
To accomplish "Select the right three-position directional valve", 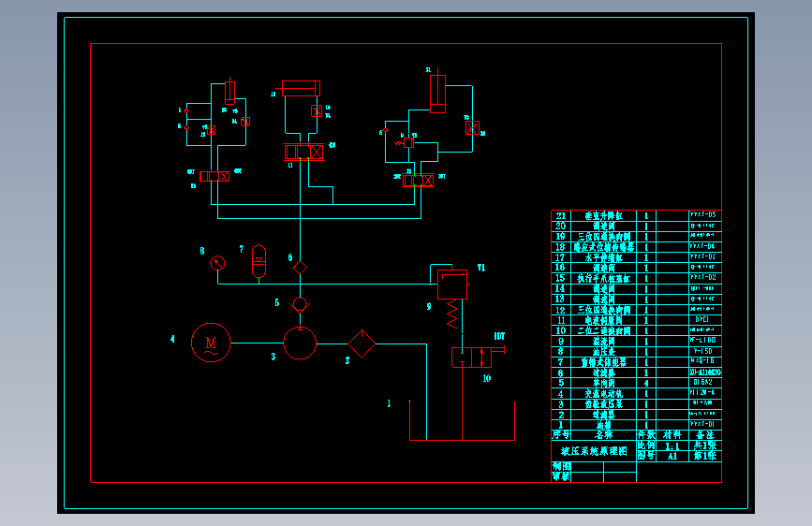I will tap(418, 181).
